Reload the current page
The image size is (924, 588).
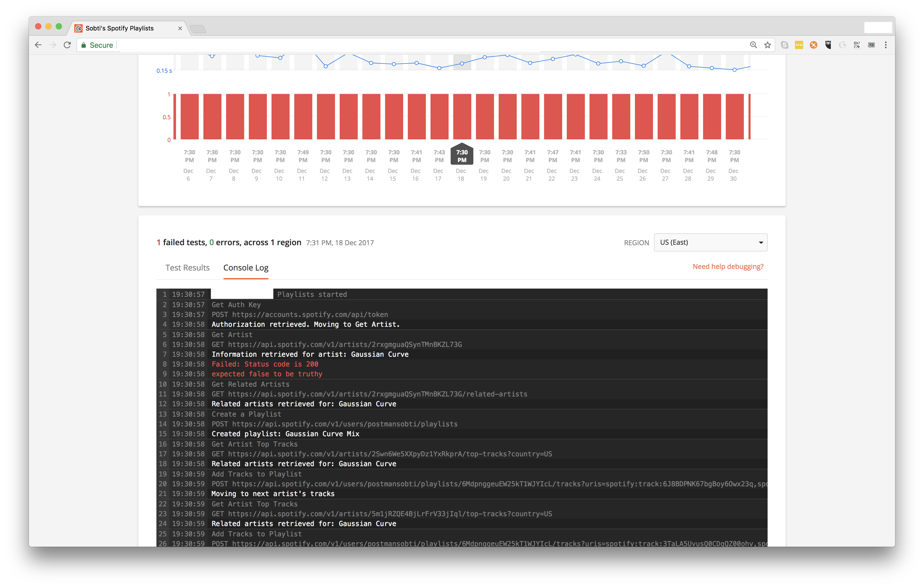tap(67, 45)
